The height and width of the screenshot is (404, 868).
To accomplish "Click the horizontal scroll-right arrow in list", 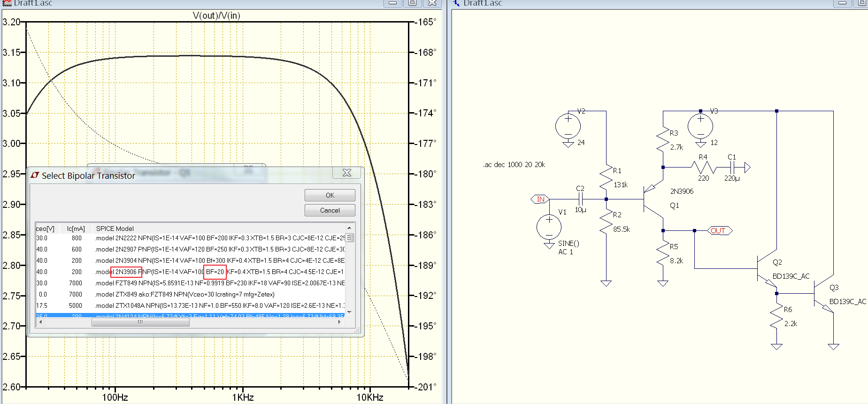I will [339, 322].
